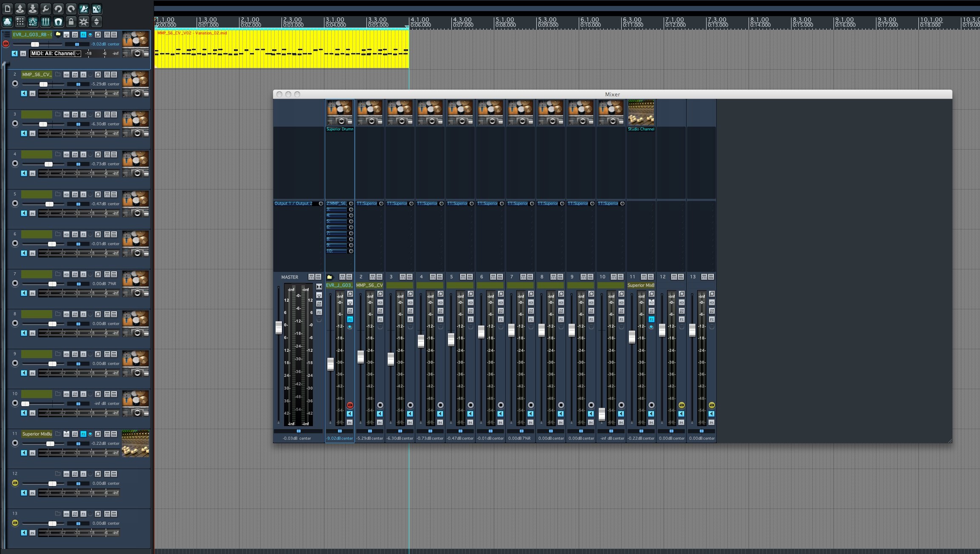Click the MASTER volume fader handle in the Mixer

point(279,328)
